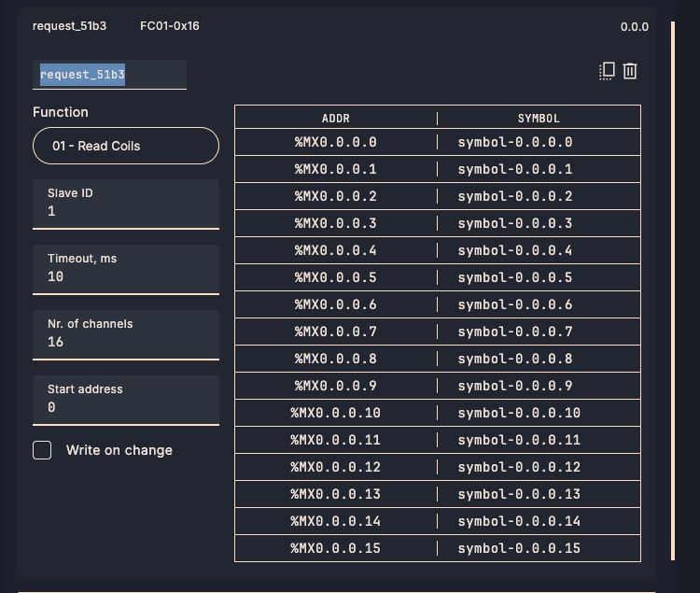The width and height of the screenshot is (700, 593).
Task: Click the %MX0.0.0.15 address cell
Action: pyautogui.click(x=336, y=548)
